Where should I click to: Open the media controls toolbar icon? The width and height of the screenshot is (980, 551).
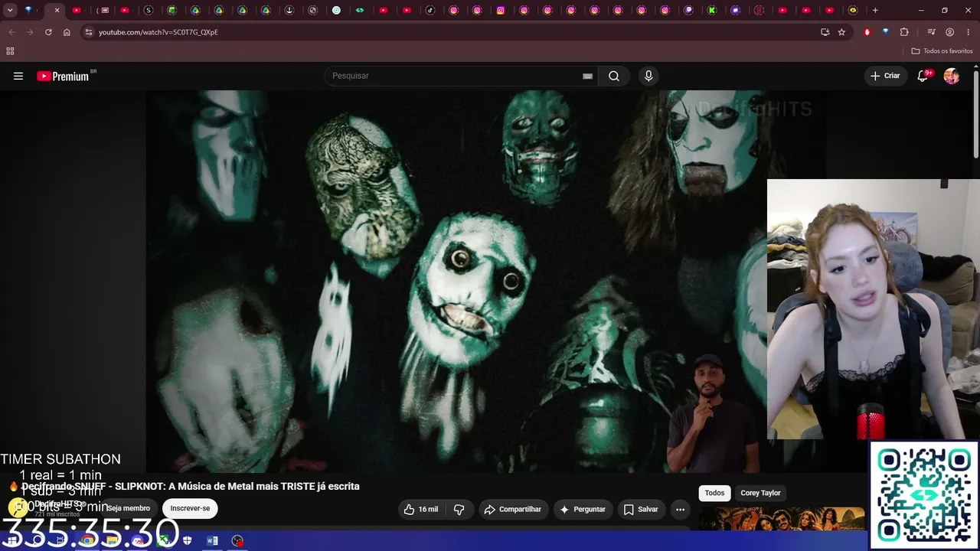pos(931,32)
